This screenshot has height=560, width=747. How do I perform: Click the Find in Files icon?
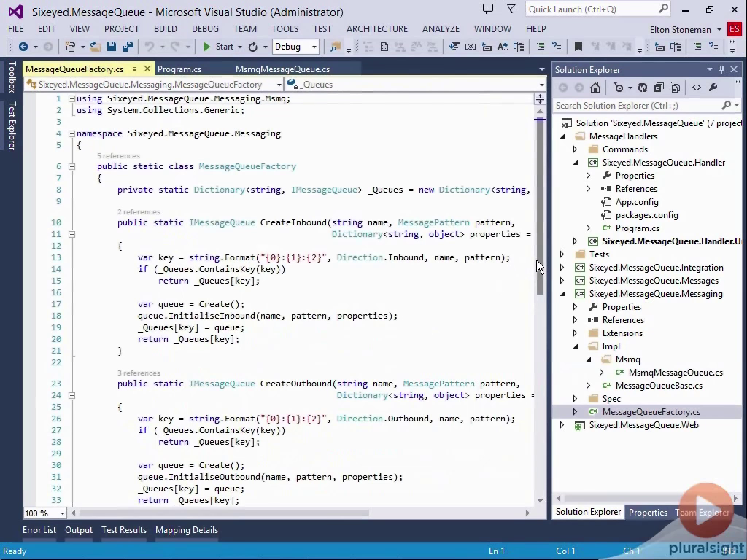[x=336, y=47]
